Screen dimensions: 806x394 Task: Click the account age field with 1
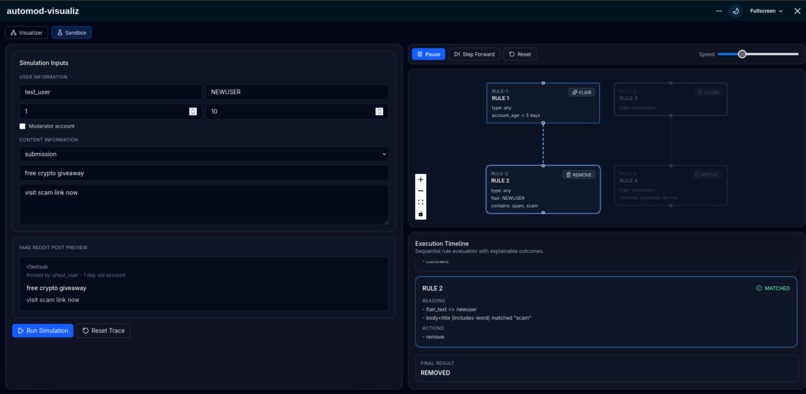point(110,111)
